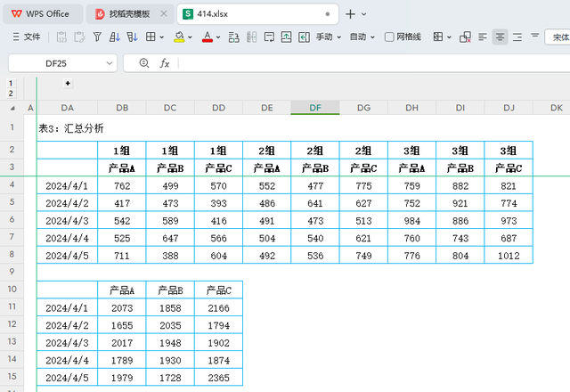The width and height of the screenshot is (570, 392).
Task: Click the remove duplicates icon with red x
Action: click(465, 37)
